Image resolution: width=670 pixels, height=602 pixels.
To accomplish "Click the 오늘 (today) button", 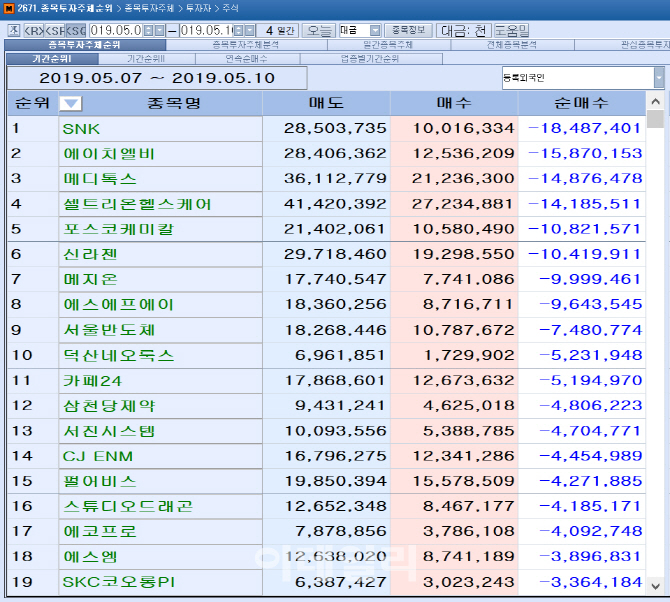I will click(319, 30).
